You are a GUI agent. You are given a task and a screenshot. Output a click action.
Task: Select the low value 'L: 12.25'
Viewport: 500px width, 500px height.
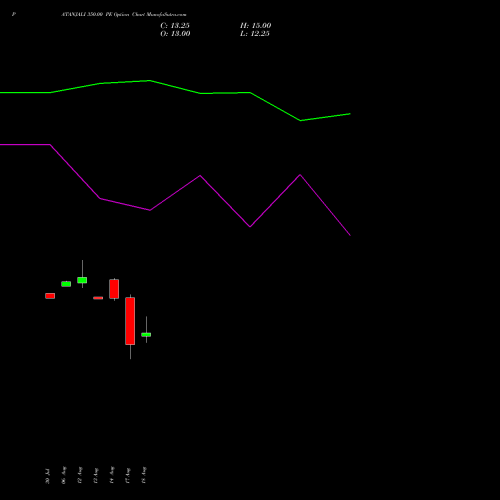255,34
